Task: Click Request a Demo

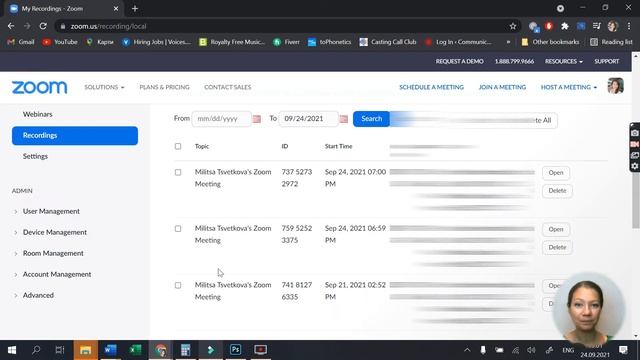Action: (459, 61)
